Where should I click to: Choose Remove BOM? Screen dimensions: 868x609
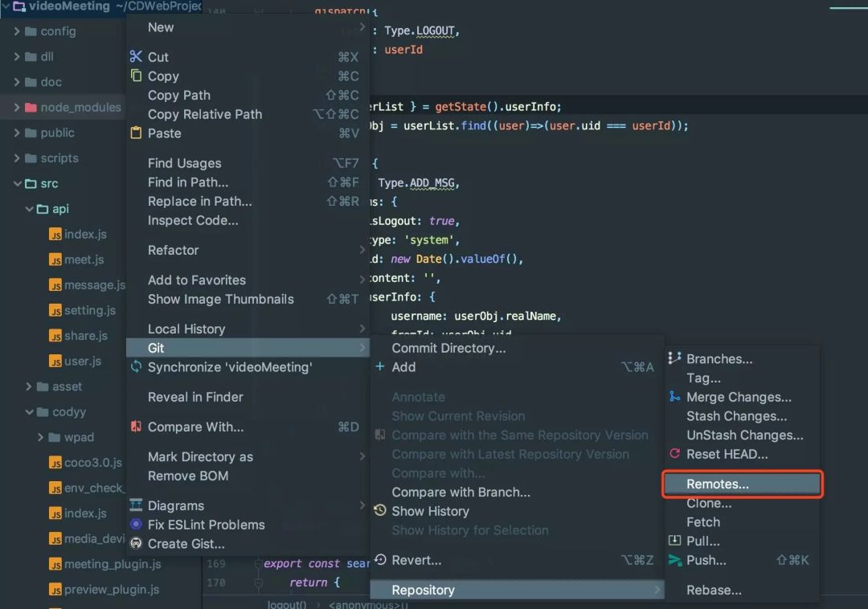[x=248, y=476]
